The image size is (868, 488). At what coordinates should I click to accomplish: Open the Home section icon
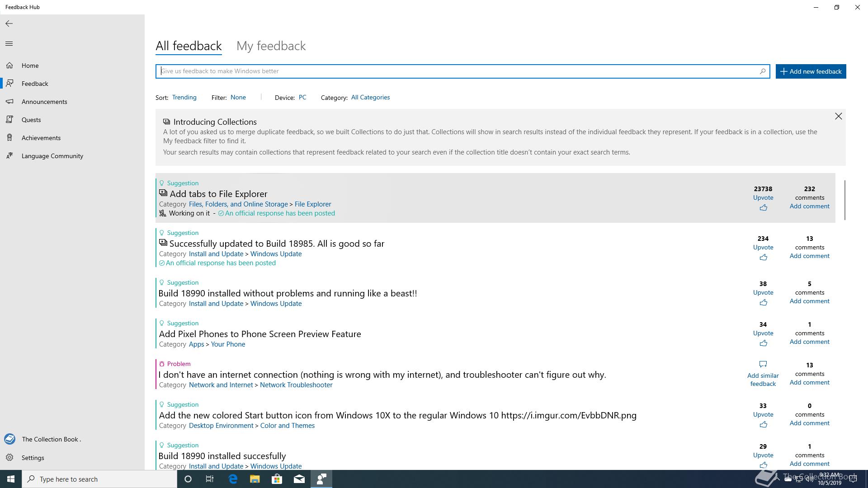[9, 66]
